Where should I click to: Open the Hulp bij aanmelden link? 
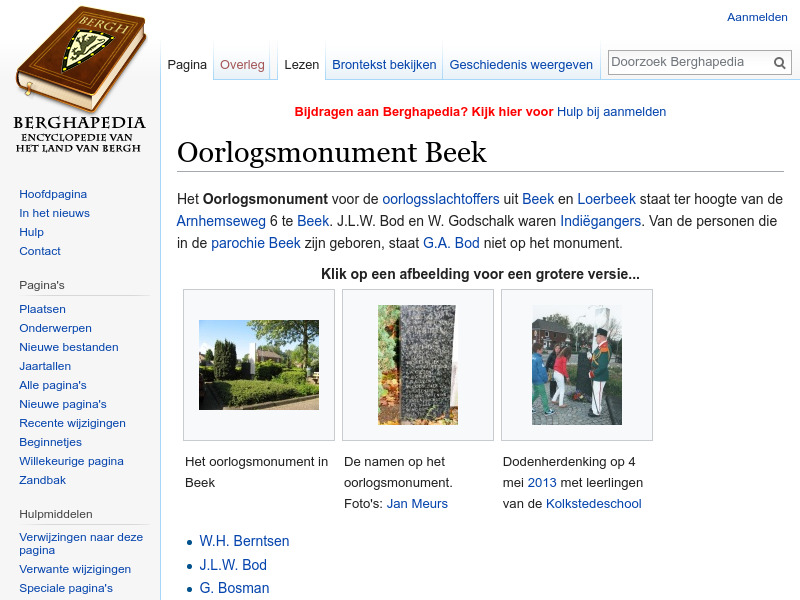[x=610, y=112]
